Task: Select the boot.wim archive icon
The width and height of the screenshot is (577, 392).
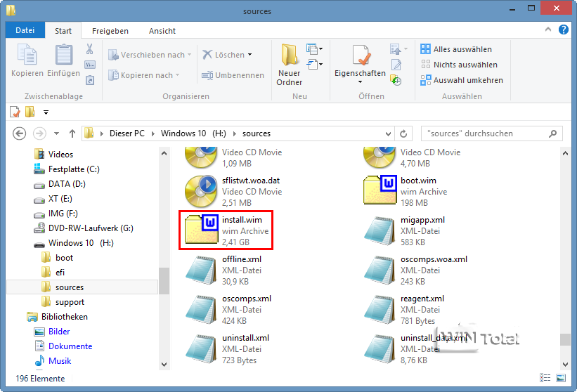Action: 380,190
